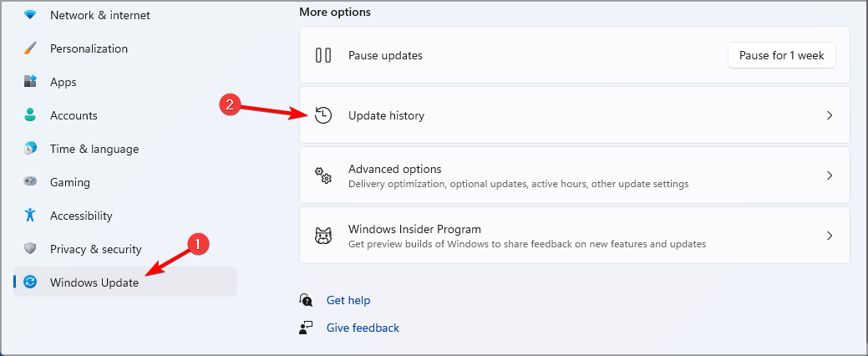
Task: Click the Privacy & security shield icon
Action: pos(30,249)
